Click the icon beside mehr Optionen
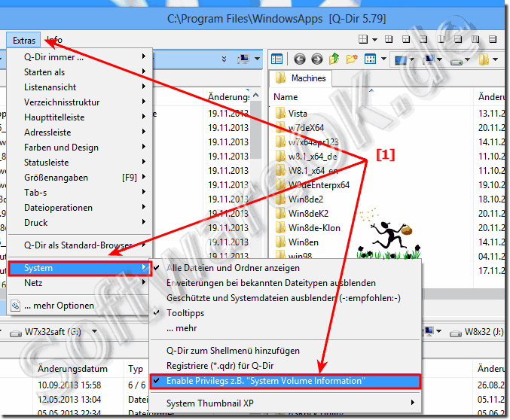Screen dimensions: 510x420 click(x=15, y=306)
